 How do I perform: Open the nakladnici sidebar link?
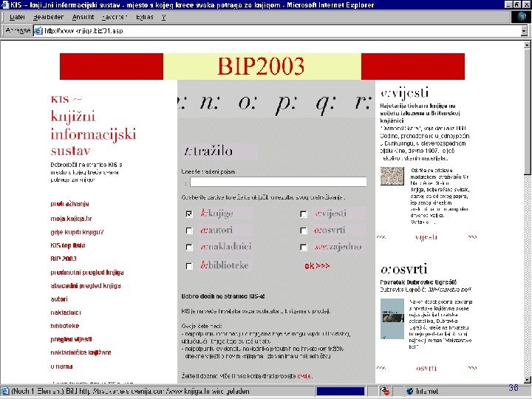point(66,313)
